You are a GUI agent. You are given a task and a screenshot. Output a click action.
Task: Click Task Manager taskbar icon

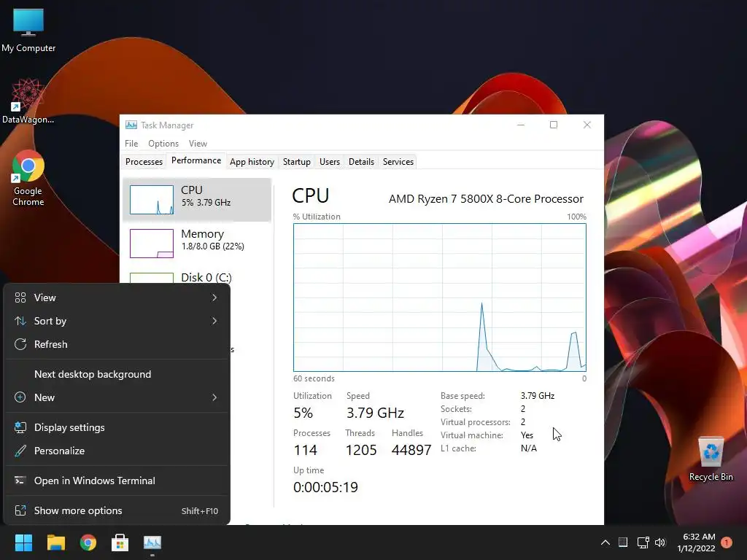click(x=152, y=542)
